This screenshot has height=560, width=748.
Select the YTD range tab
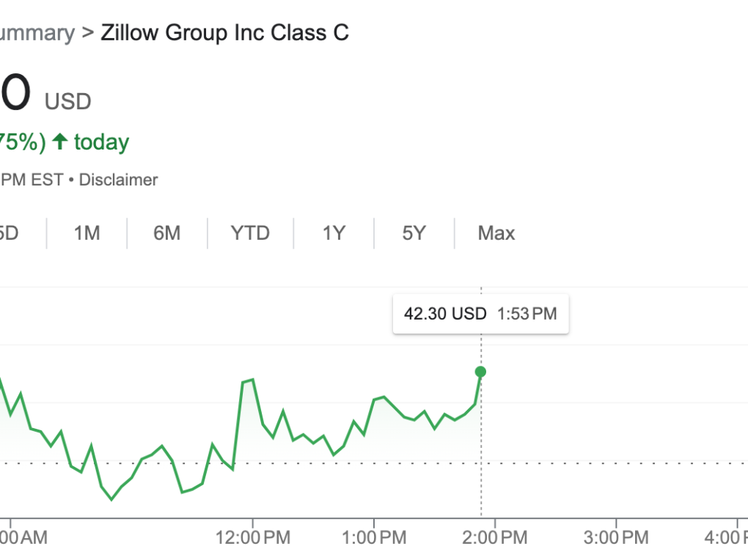pos(250,233)
